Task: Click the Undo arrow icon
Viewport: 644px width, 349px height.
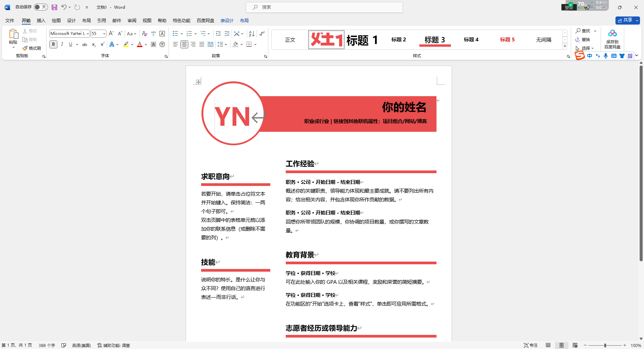Action: (x=63, y=7)
